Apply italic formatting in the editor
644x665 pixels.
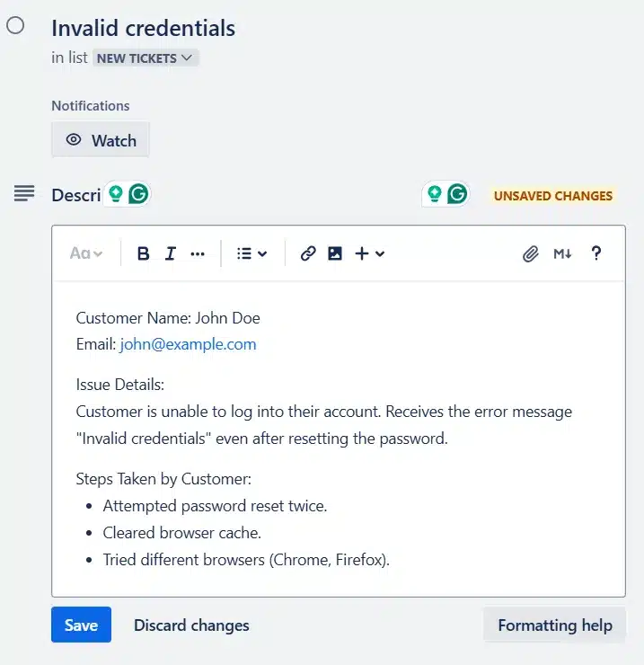click(x=171, y=253)
